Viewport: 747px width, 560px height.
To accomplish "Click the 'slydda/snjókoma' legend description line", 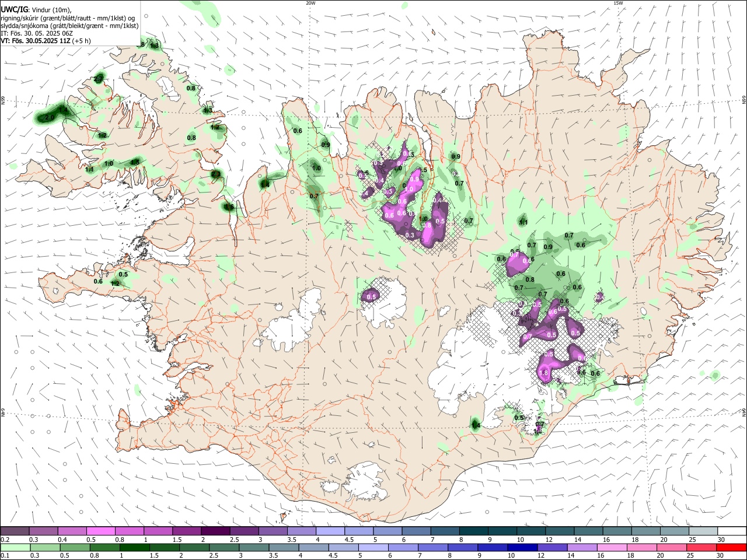I will 69,26.
